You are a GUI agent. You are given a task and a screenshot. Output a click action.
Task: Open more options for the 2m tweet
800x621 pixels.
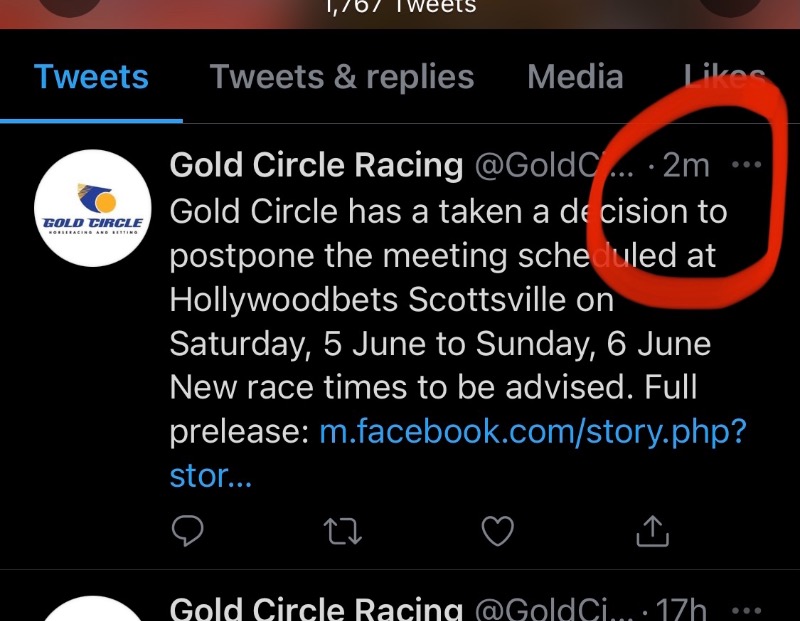click(x=747, y=165)
